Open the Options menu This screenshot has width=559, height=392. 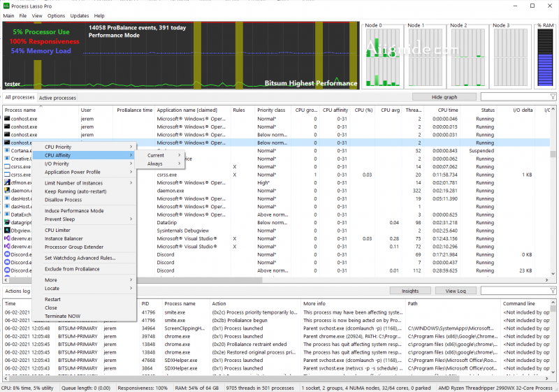[57, 15]
